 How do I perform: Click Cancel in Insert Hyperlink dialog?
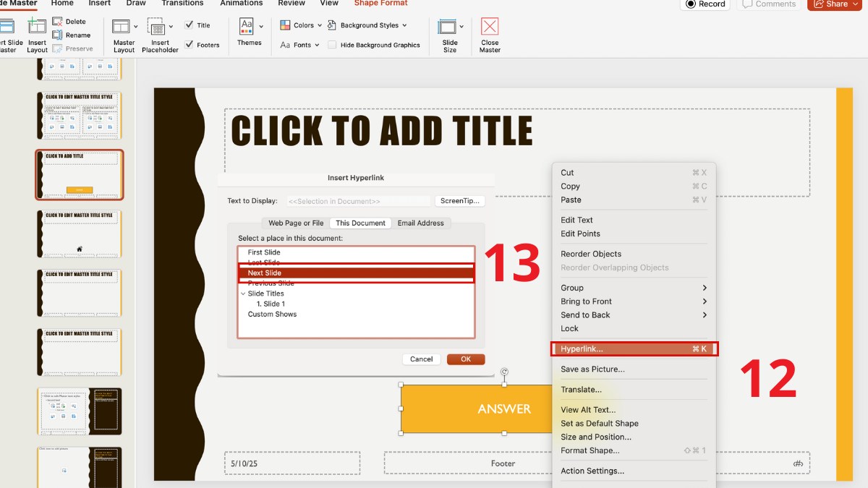pyautogui.click(x=422, y=359)
